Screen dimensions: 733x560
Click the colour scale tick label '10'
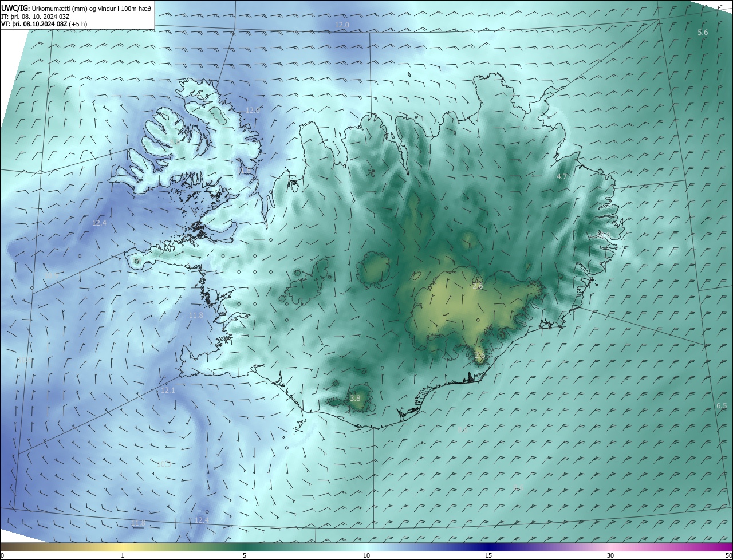pyautogui.click(x=366, y=556)
